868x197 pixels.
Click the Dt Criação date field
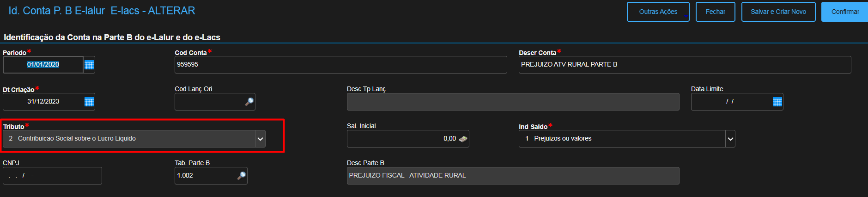(43, 102)
